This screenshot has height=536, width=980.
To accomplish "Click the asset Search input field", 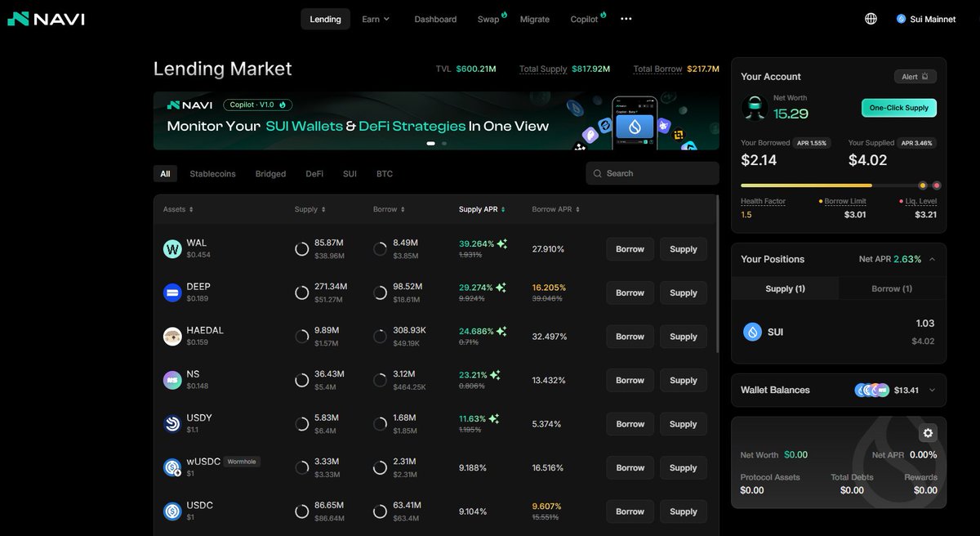I will pos(653,173).
